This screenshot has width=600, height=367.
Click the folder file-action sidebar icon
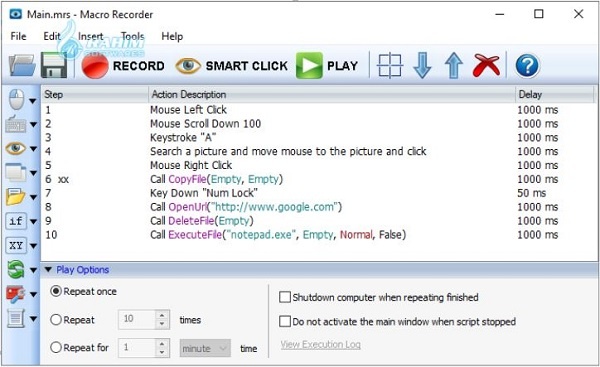point(16,197)
